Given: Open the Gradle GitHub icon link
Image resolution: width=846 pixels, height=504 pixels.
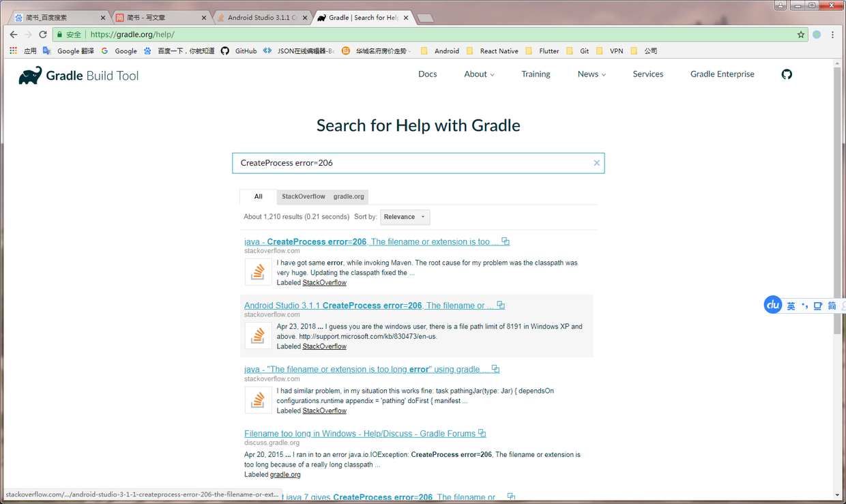Looking at the screenshot, I should click(787, 74).
